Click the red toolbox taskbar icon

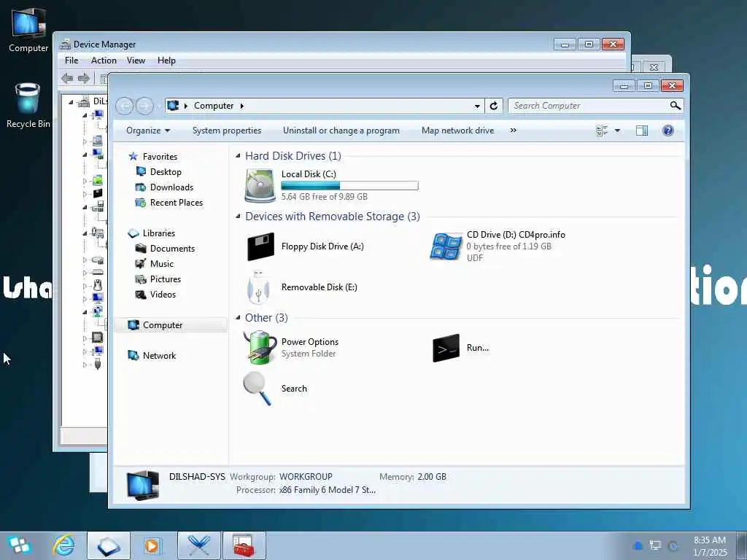pyautogui.click(x=244, y=545)
